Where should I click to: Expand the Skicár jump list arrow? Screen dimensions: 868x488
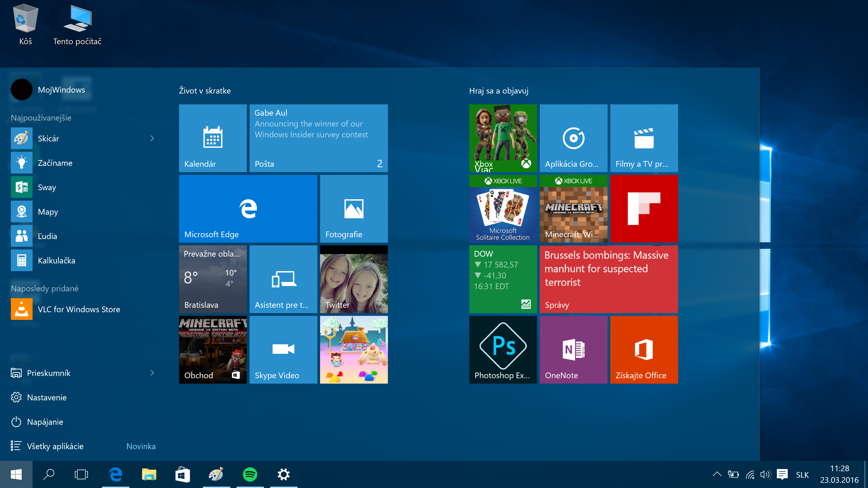point(152,138)
